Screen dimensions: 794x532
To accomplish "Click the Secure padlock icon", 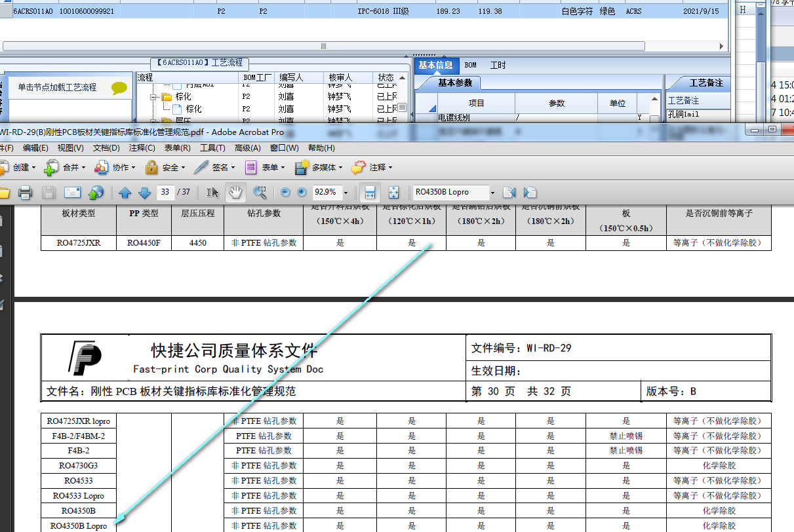I will [151, 167].
